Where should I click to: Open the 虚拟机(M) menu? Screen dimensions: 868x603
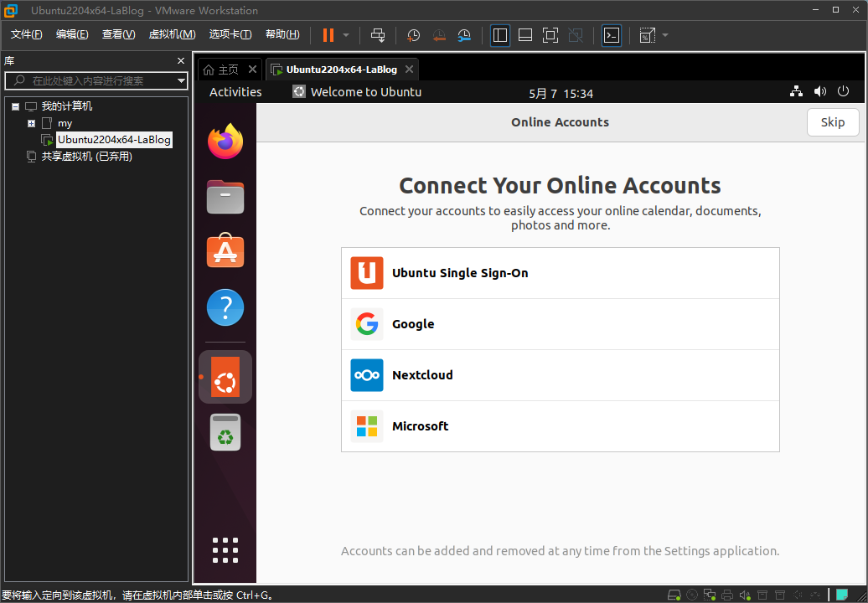click(172, 34)
